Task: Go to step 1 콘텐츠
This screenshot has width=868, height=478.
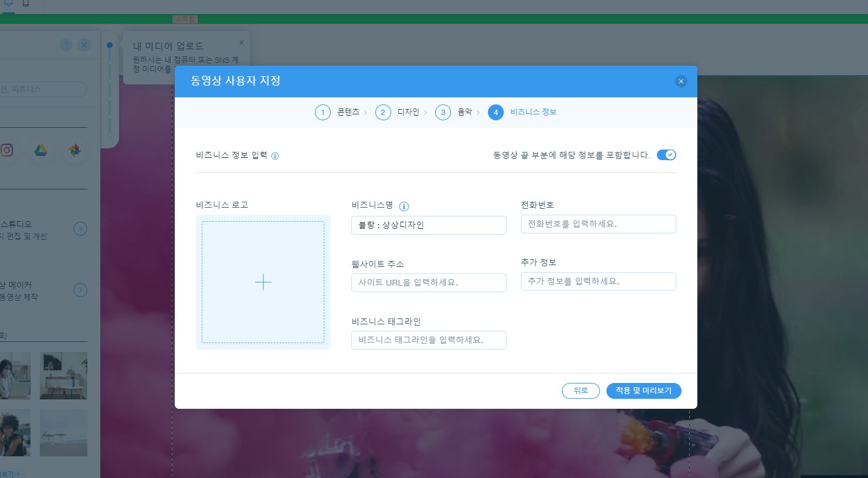Action: (338, 112)
